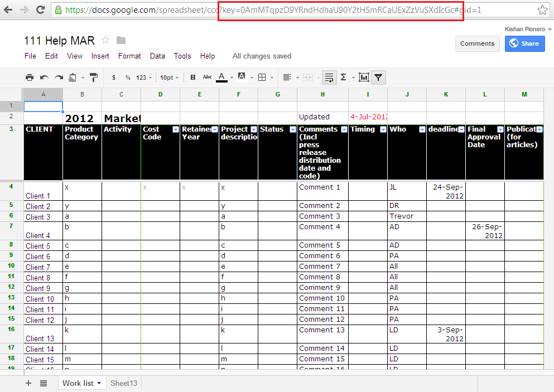Open the Data menu

[x=157, y=56]
